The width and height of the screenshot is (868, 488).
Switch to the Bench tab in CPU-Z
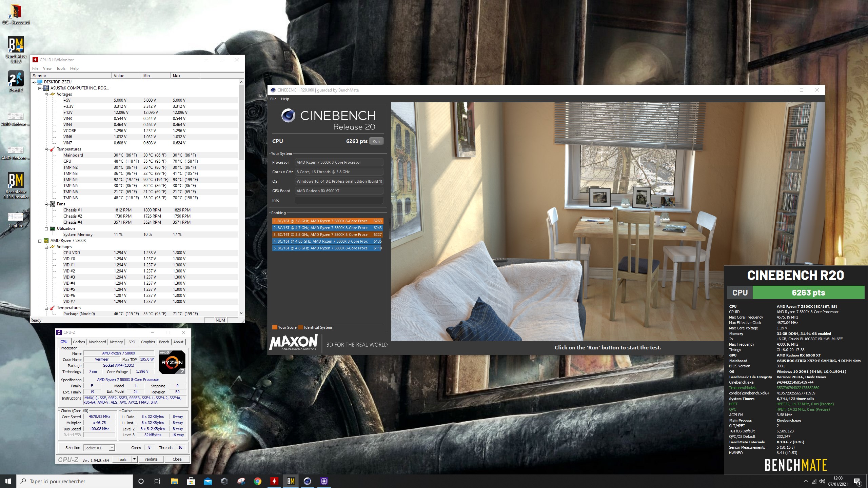(164, 342)
